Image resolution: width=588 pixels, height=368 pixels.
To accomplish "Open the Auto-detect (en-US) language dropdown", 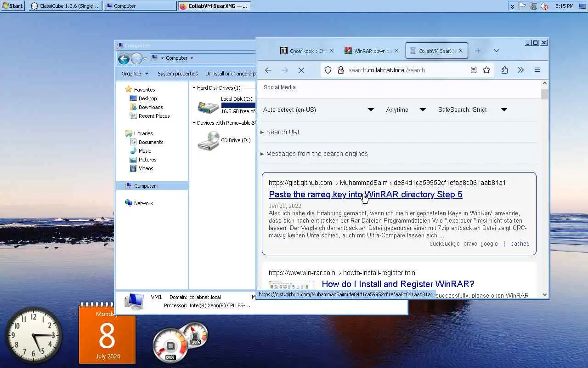I will click(318, 109).
